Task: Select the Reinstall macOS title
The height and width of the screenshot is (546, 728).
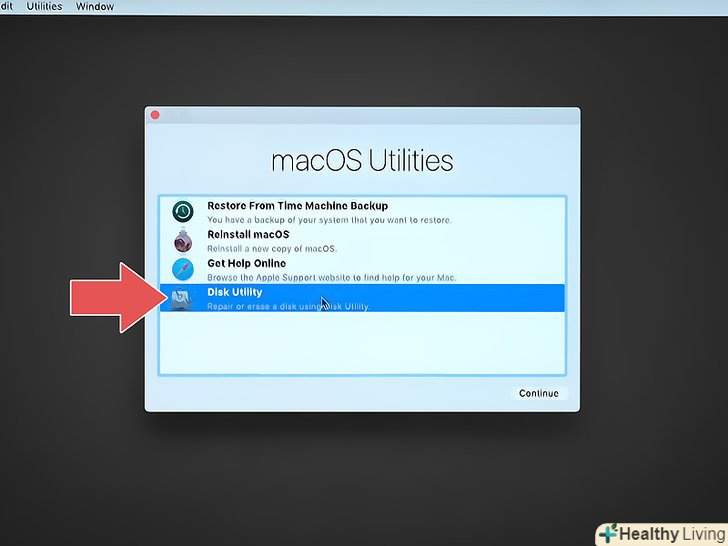Action: (248, 234)
